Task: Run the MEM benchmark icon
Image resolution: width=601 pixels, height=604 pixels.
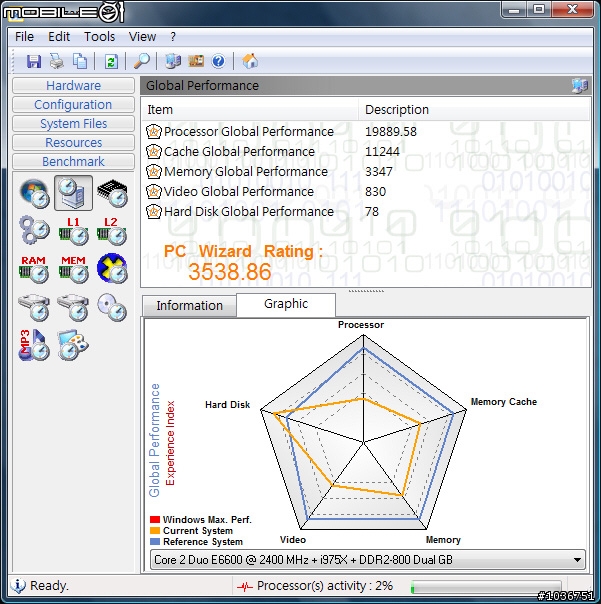Action: click(73, 269)
